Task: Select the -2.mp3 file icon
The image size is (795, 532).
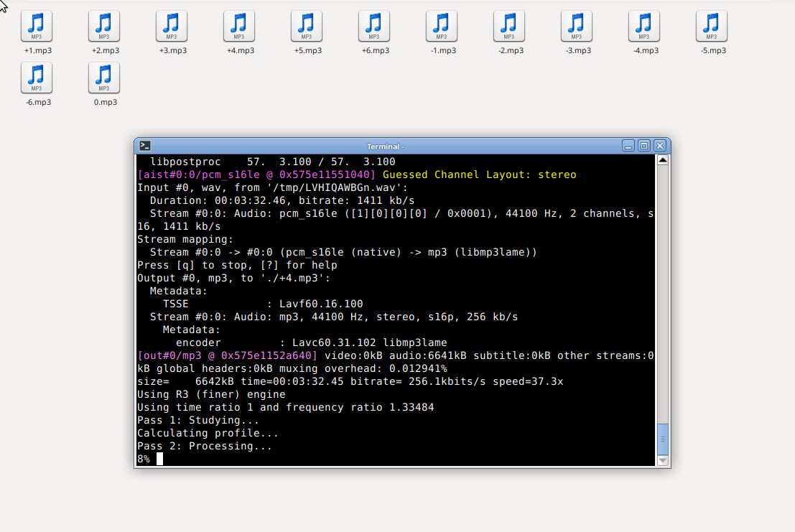Action: [x=509, y=27]
